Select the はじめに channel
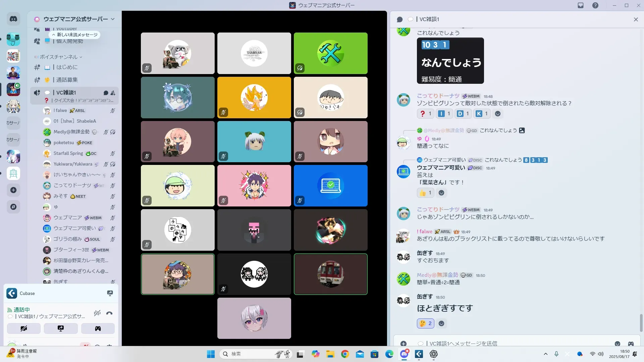Viewport: 644px width, 362px height. [67, 67]
